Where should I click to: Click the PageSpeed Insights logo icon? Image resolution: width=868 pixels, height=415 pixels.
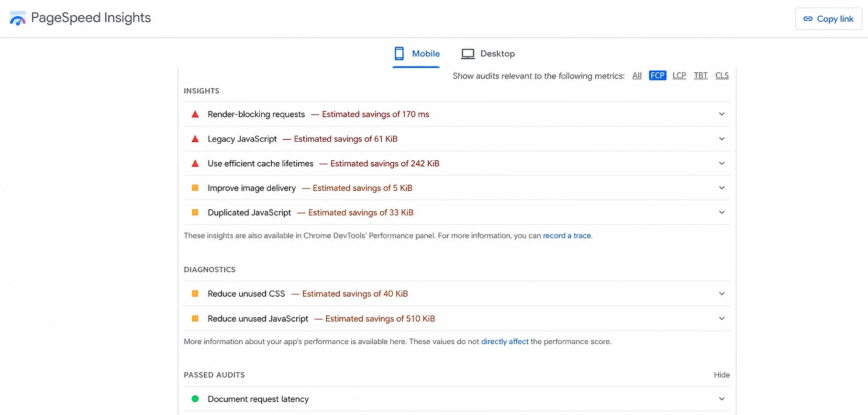click(x=18, y=18)
